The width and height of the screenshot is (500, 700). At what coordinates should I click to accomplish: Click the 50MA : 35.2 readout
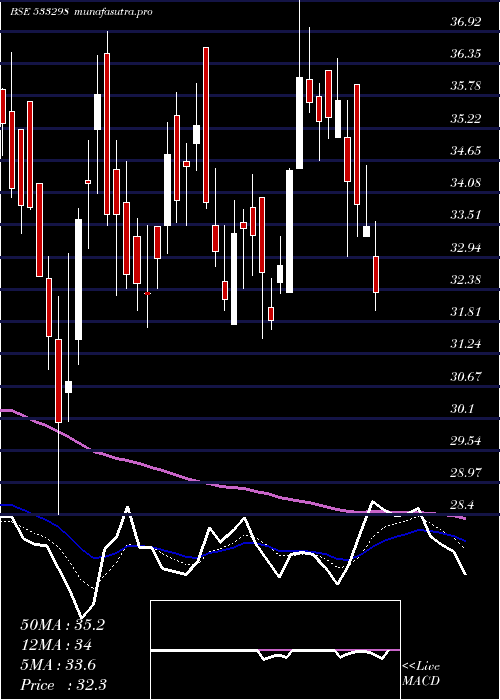point(62,625)
